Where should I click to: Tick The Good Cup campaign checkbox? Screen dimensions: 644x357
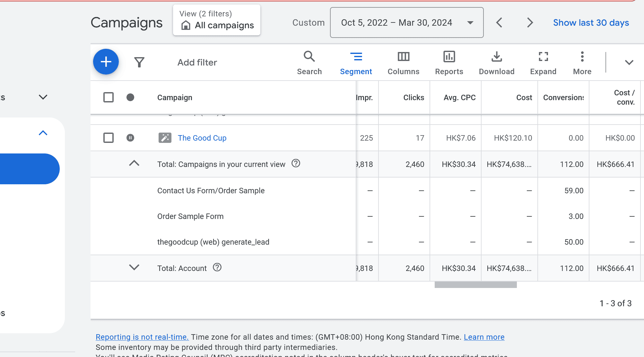(x=109, y=138)
